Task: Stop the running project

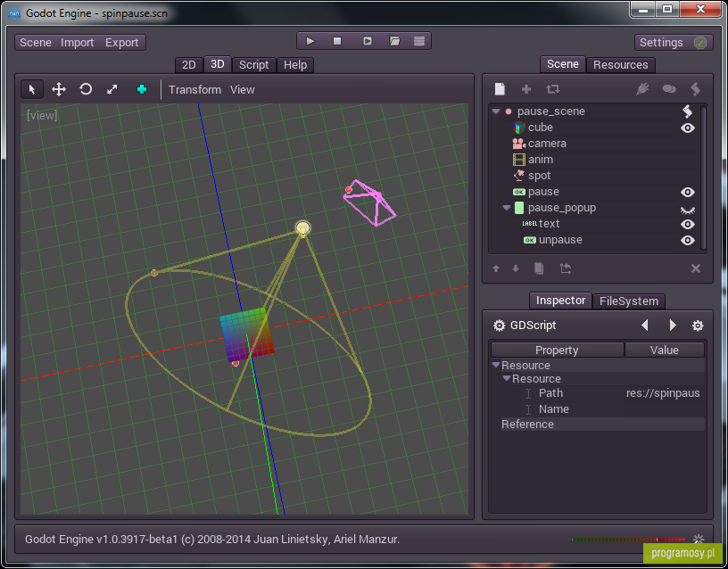Action: click(337, 41)
